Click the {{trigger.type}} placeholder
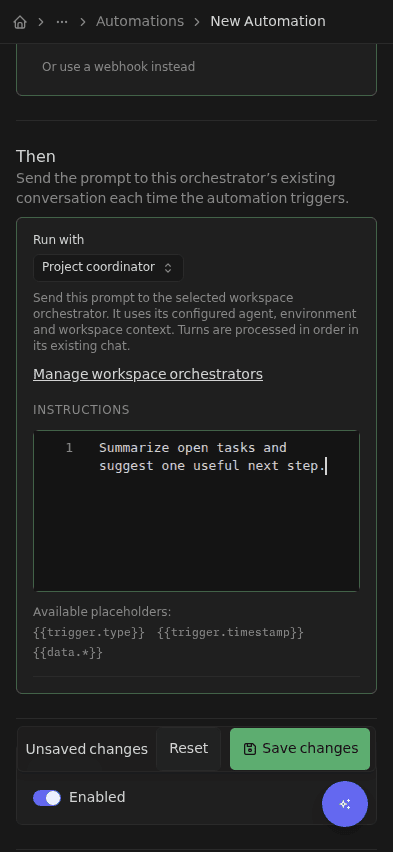Image resolution: width=393 pixels, height=852 pixels. click(x=89, y=632)
